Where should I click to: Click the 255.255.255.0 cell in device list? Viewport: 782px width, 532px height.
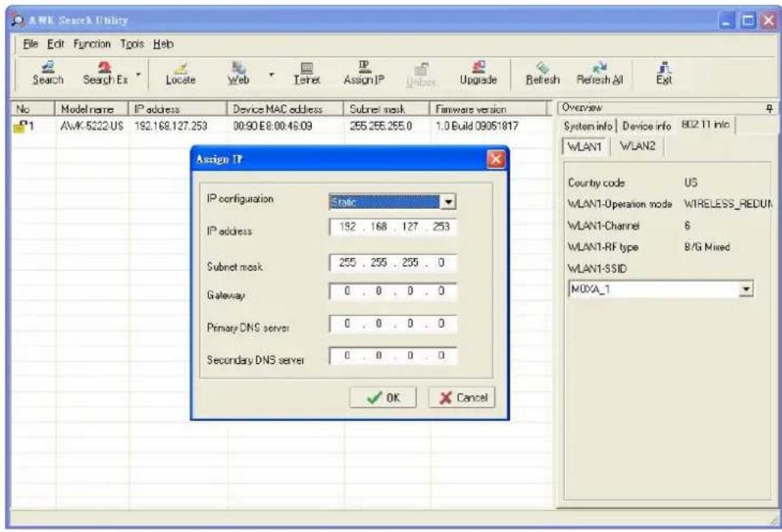(x=381, y=126)
